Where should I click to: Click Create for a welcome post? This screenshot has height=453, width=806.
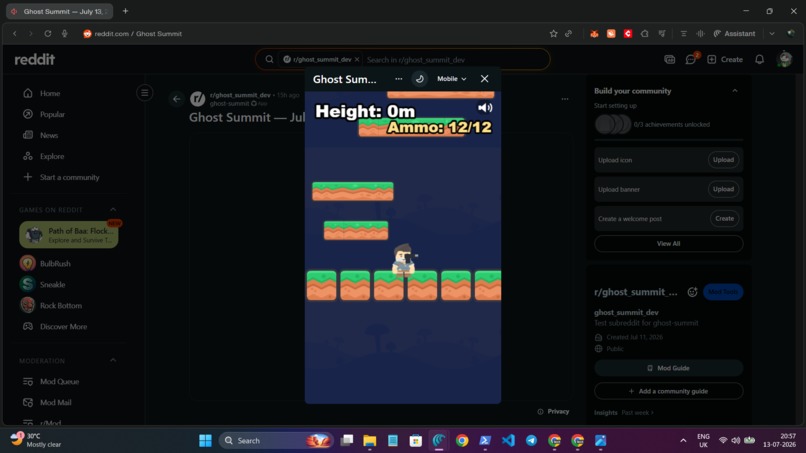tap(724, 219)
